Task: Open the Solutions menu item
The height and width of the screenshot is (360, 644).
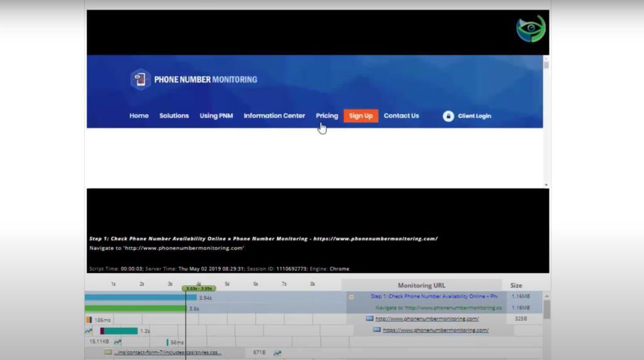Action: [174, 116]
